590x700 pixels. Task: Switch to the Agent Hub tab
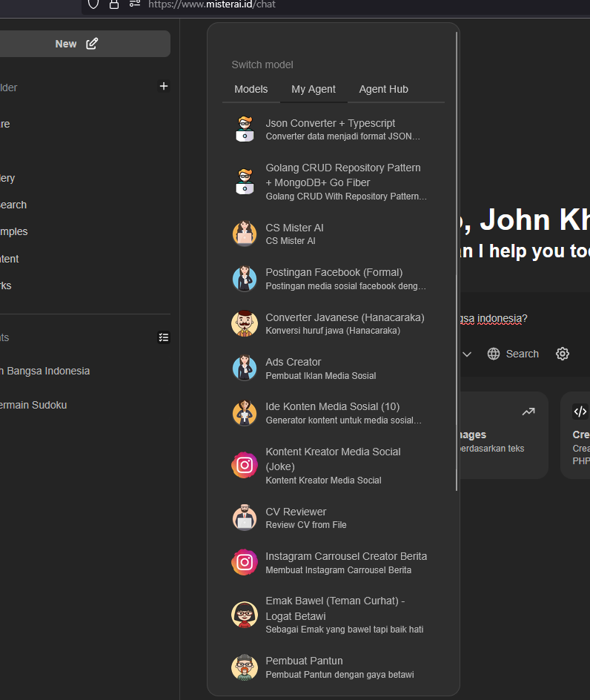click(383, 89)
